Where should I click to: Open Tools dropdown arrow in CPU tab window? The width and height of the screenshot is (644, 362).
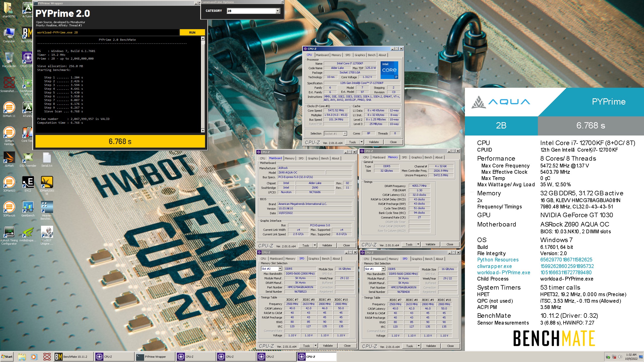pyautogui.click(x=361, y=142)
